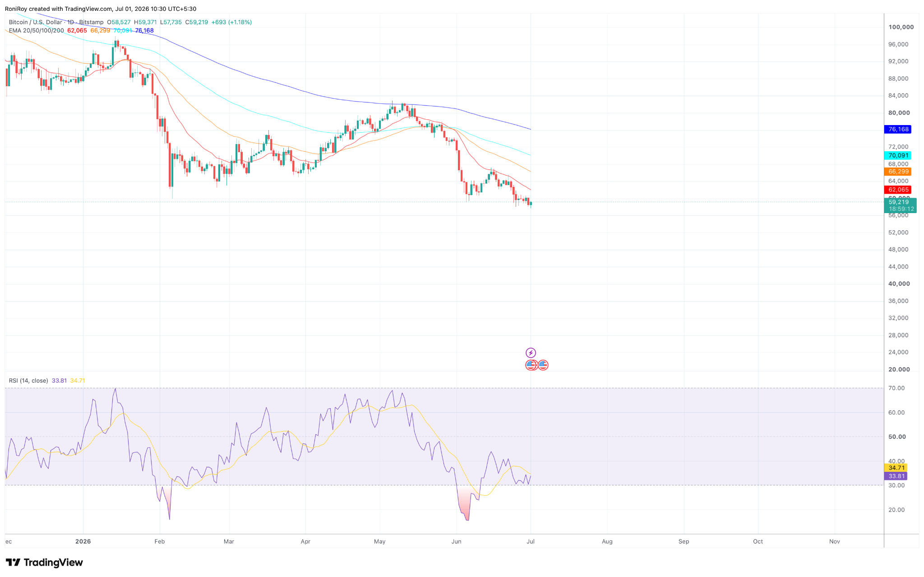
Task: Click the Bitcoin / U.S. Dollar symbol title
Action: coord(36,22)
